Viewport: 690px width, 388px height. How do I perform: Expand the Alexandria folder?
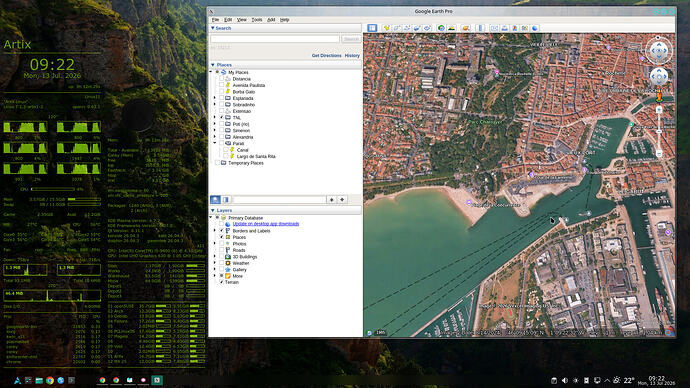[x=215, y=137]
